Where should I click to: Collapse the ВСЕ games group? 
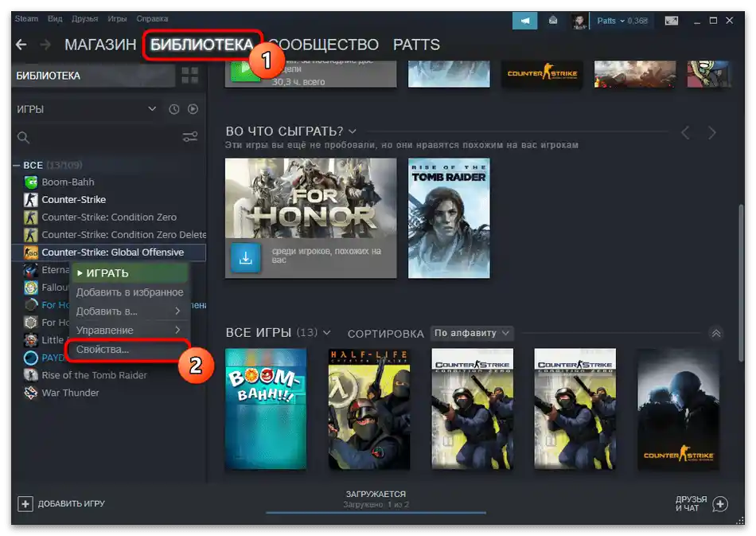[x=17, y=166]
